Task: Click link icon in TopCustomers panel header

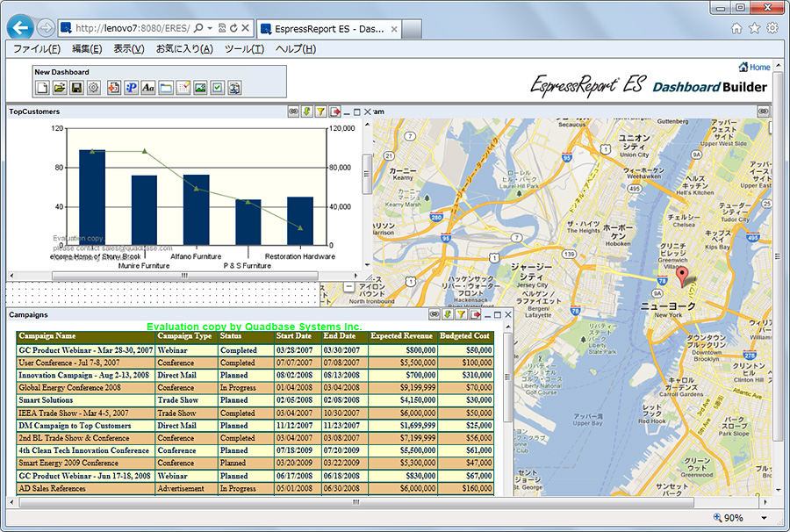Action: point(293,111)
